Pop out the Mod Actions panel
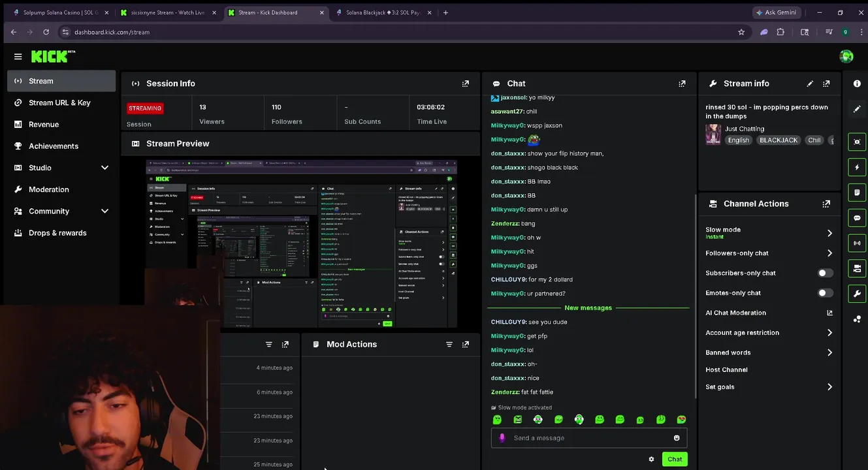Screen dimensions: 868x470 click(466, 344)
